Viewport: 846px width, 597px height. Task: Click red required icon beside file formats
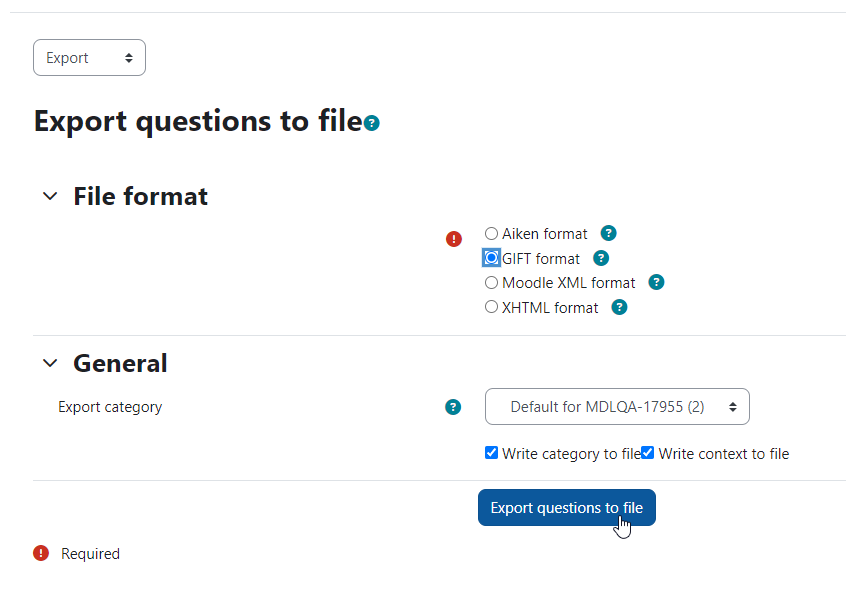click(x=454, y=239)
